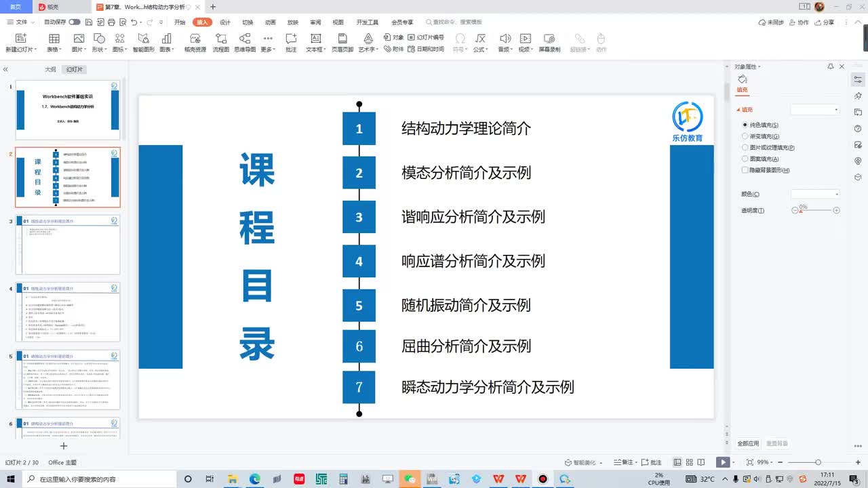The width and height of the screenshot is (868, 488).
Task: Open the Design (设计) ribbon tab
Action: (225, 22)
